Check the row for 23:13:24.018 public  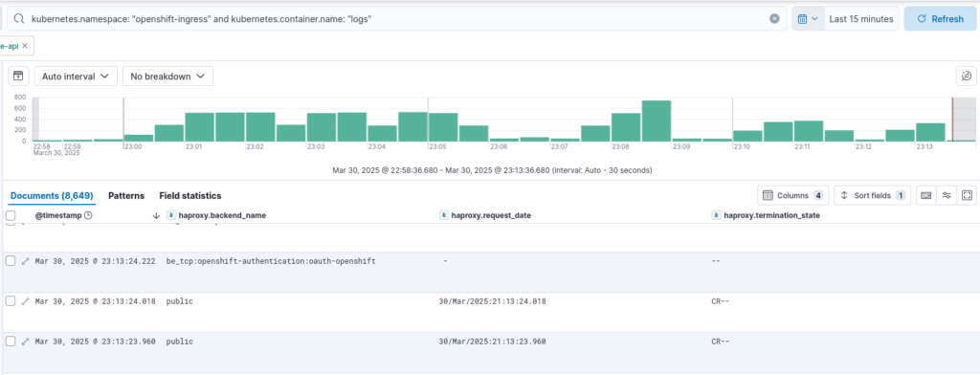(11, 301)
